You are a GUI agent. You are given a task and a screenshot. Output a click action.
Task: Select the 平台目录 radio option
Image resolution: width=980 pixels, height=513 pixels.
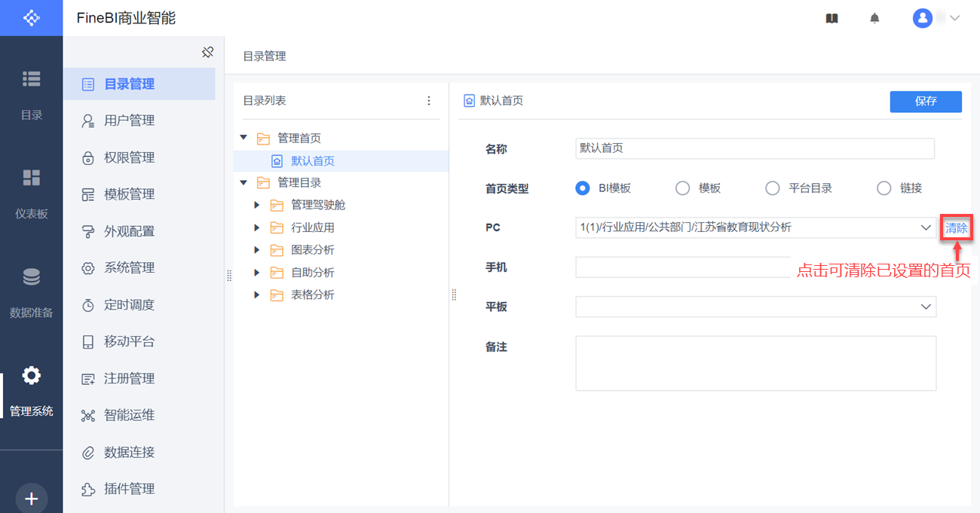click(x=772, y=188)
